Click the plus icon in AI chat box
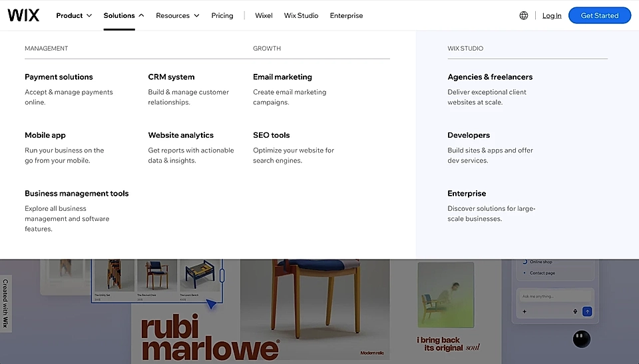639x364 pixels. (x=525, y=311)
